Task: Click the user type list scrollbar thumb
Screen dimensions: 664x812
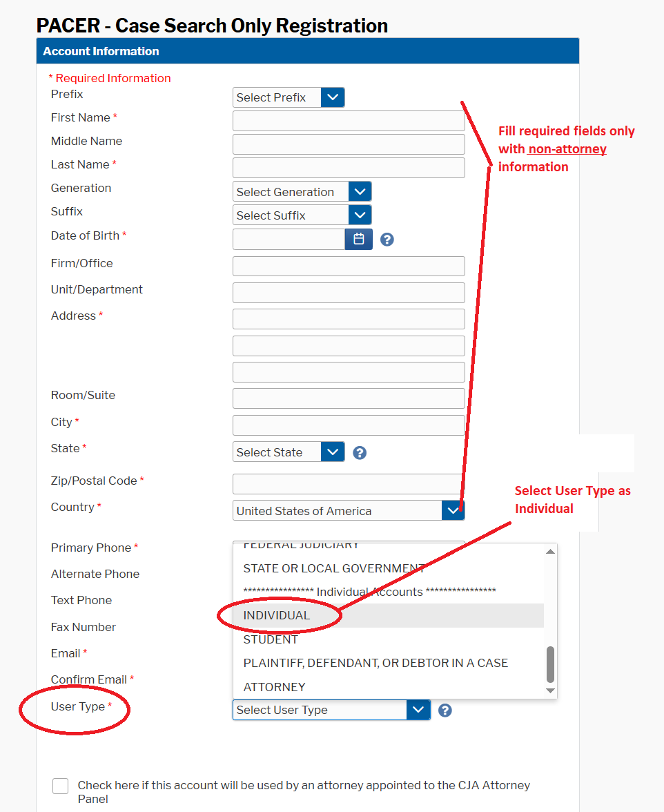Action: [x=551, y=664]
